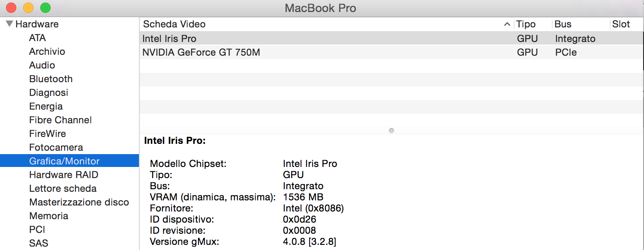Click the Hardware section heading
644x250 pixels.
[x=37, y=24]
